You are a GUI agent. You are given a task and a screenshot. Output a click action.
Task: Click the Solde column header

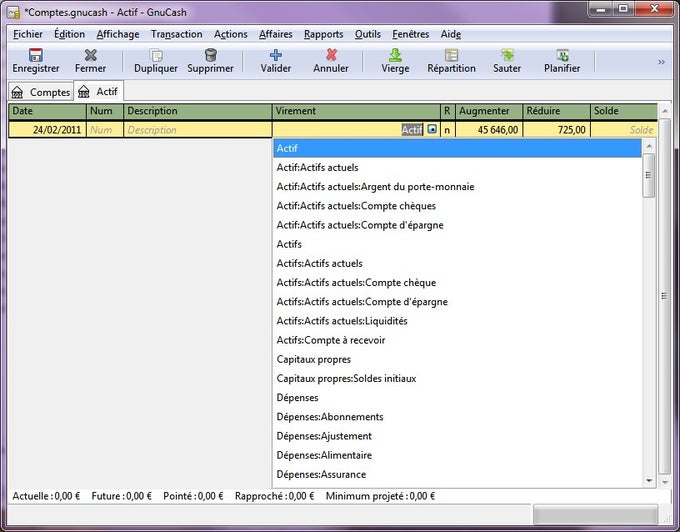(624, 111)
